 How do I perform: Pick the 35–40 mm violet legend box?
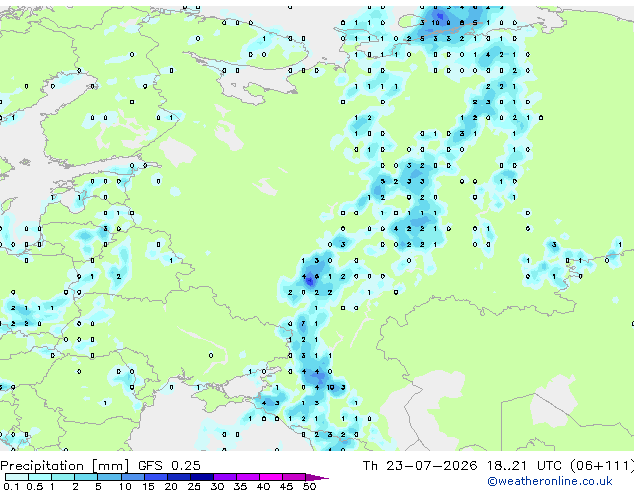pyautogui.click(x=248, y=477)
